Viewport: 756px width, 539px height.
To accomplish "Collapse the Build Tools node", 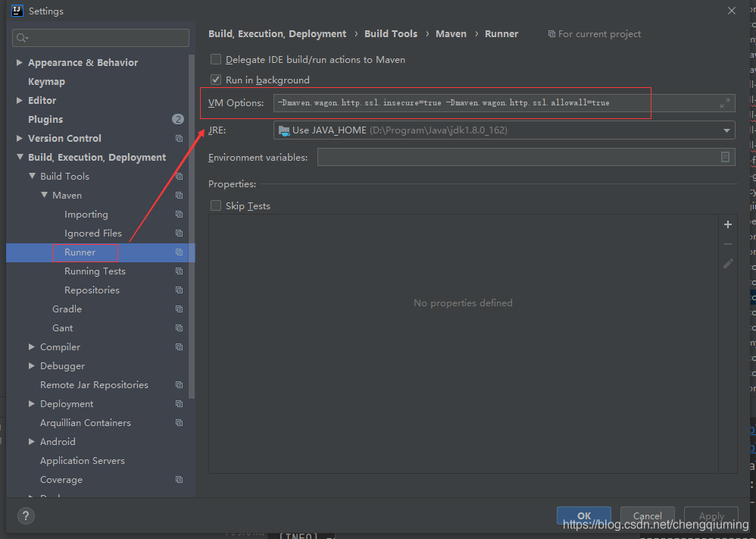I will [32, 176].
